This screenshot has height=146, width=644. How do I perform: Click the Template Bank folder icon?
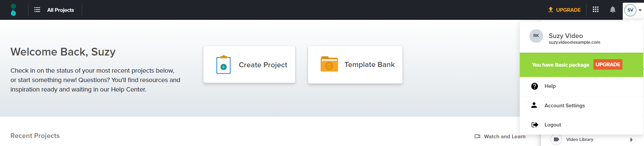click(x=329, y=64)
